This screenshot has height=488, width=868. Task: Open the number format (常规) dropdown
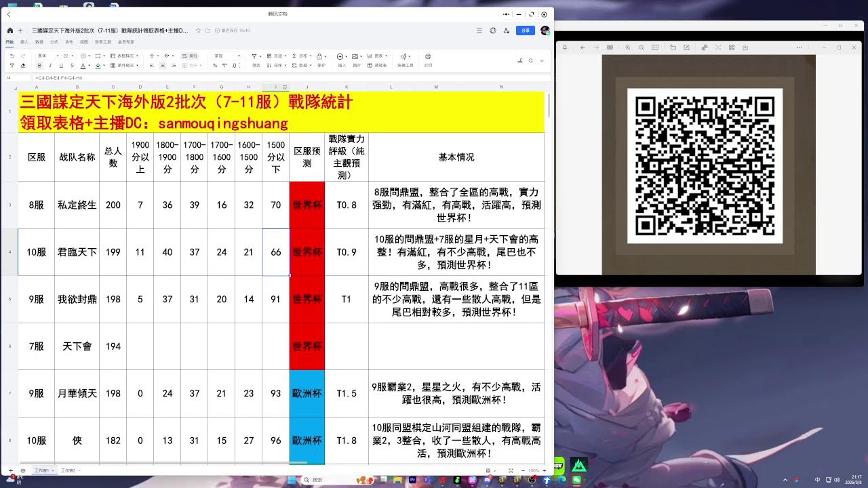226,56
